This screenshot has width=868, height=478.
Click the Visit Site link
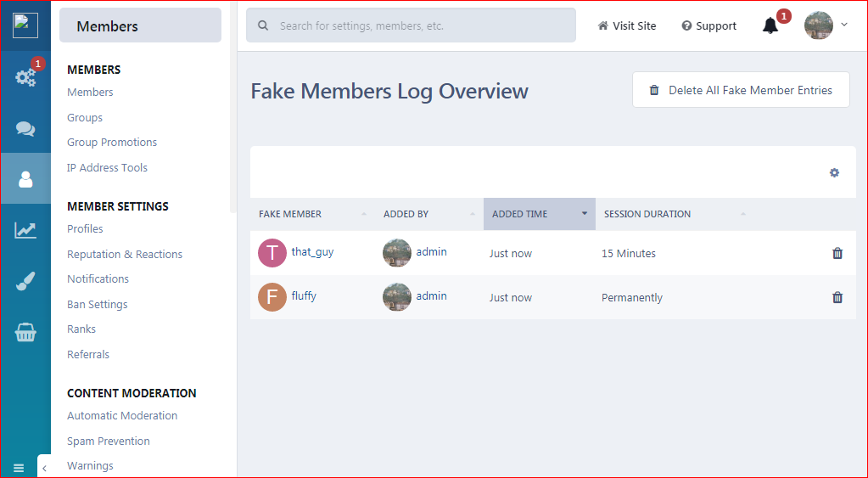pos(627,25)
